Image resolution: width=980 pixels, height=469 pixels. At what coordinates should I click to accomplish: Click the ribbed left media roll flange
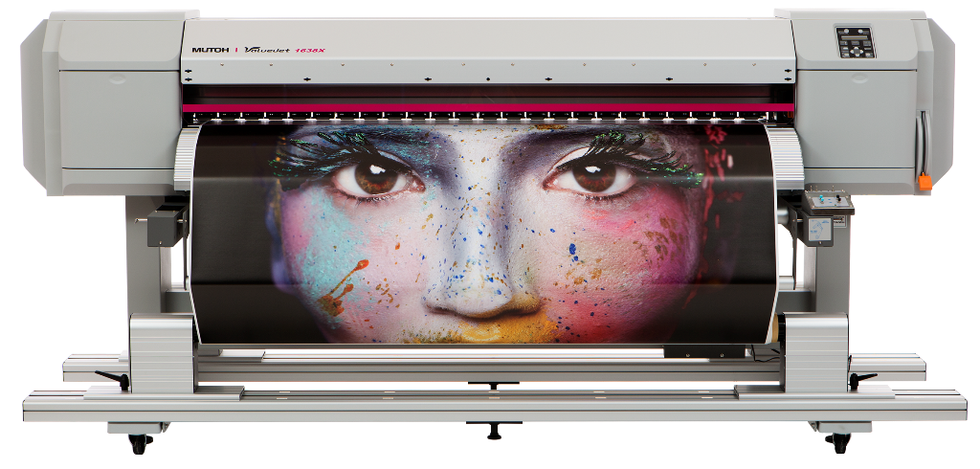coord(187,239)
